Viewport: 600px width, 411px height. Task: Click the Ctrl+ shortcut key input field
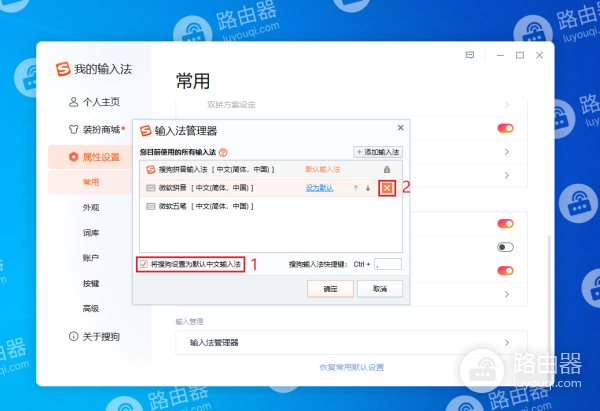(x=388, y=264)
